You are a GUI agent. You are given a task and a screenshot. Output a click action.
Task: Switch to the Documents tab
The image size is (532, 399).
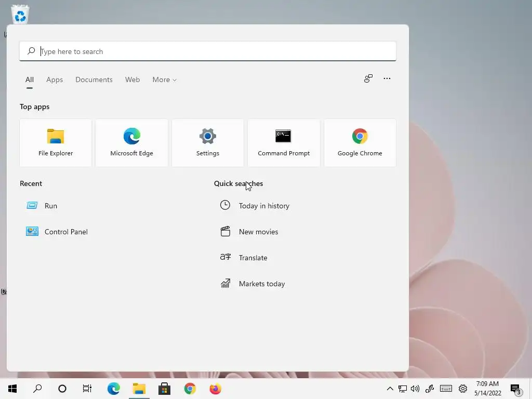pyautogui.click(x=94, y=79)
